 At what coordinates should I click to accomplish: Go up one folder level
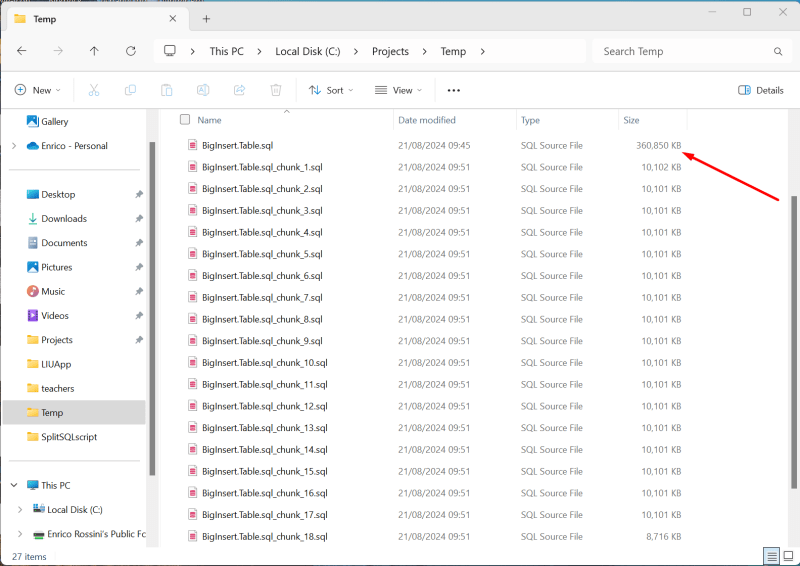[x=94, y=51]
